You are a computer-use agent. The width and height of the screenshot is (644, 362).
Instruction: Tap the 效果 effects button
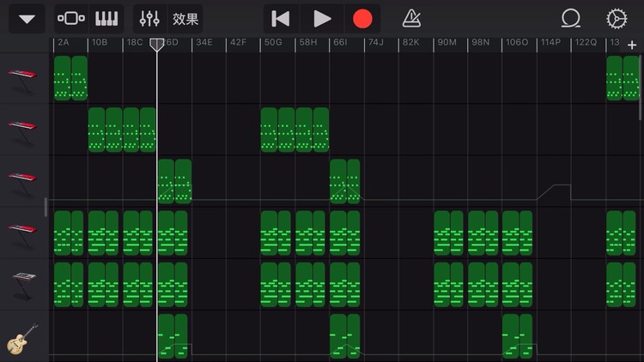(x=185, y=19)
